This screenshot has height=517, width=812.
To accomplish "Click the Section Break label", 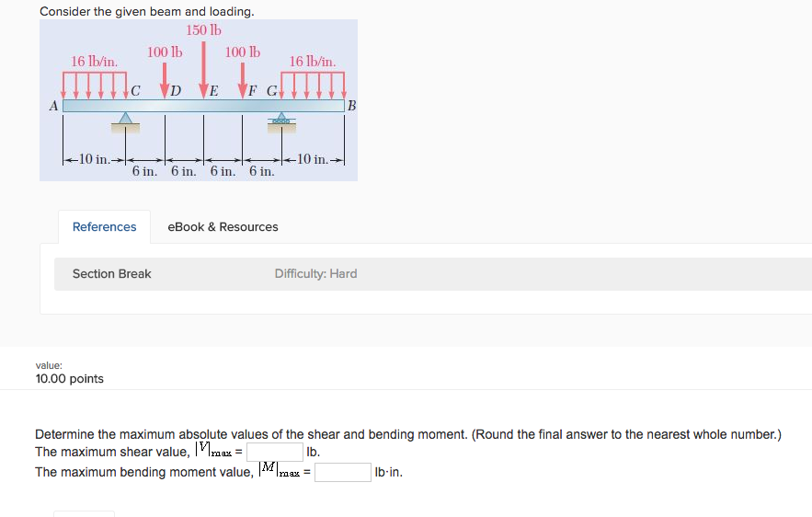I will click(x=112, y=274).
